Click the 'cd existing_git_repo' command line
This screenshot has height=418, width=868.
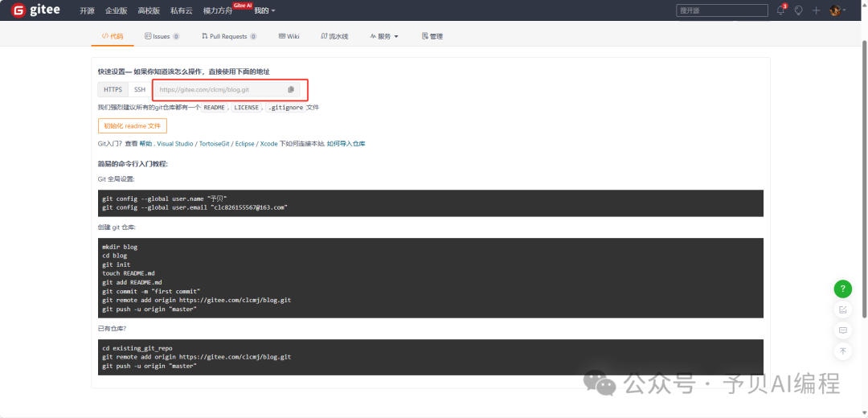click(x=137, y=349)
